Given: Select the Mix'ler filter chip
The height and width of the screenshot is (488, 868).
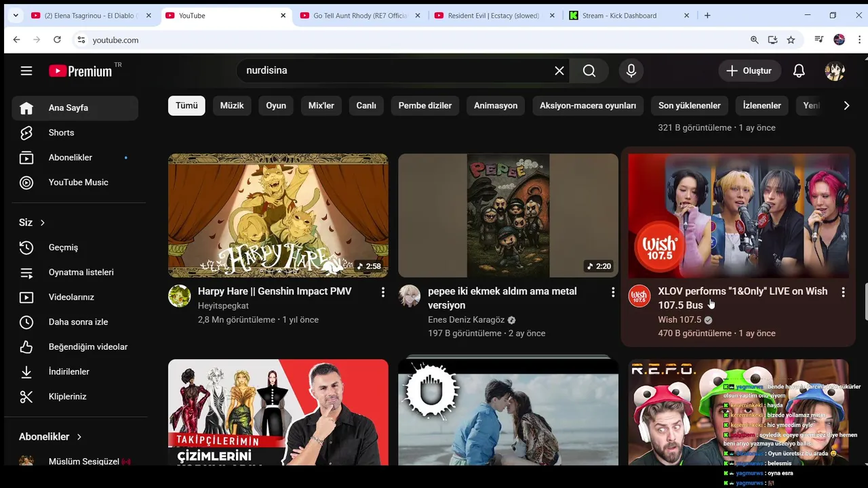Looking at the screenshot, I should pos(321,105).
